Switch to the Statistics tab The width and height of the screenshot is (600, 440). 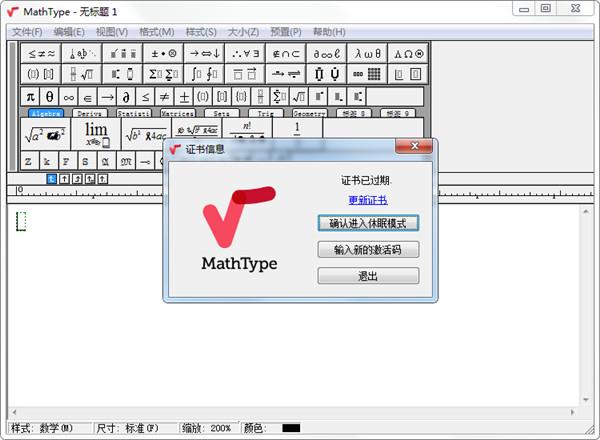tap(134, 114)
